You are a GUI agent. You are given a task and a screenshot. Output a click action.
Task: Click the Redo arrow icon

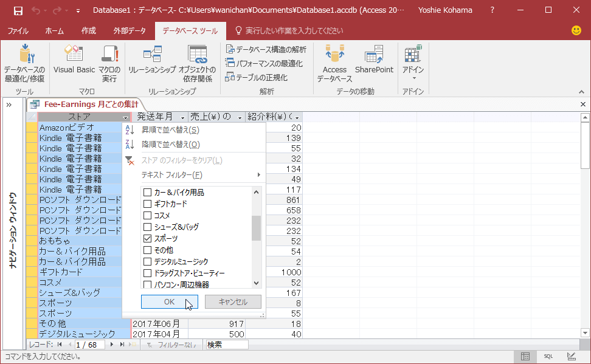coord(57,10)
